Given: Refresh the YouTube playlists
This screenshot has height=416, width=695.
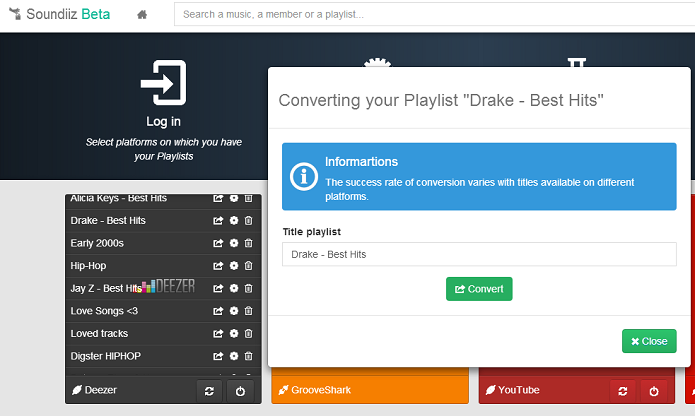Looking at the screenshot, I should click(623, 391).
